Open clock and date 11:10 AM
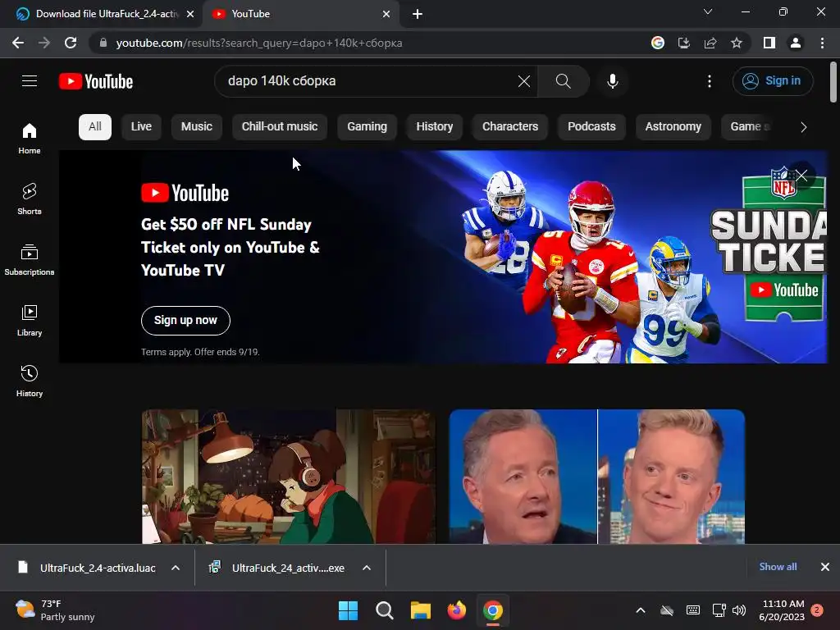This screenshot has width=840, height=630. (x=782, y=610)
